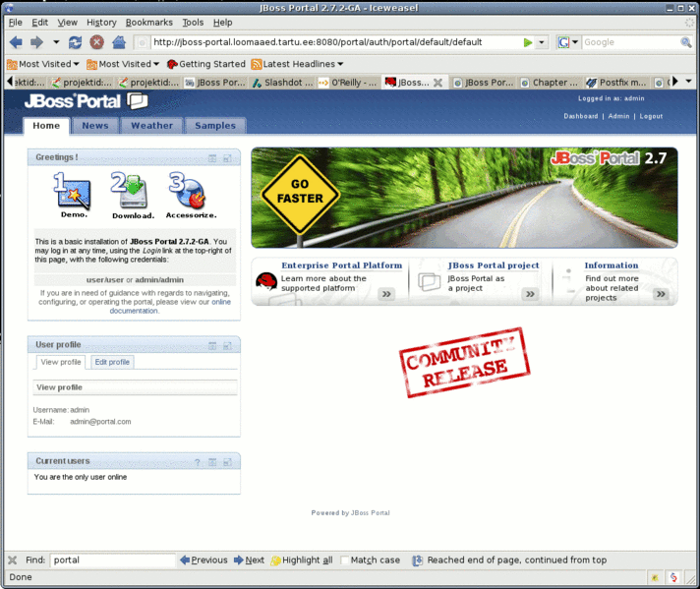The image size is (700, 589).
Task: Click the Download step 2 icon
Action: (x=133, y=196)
